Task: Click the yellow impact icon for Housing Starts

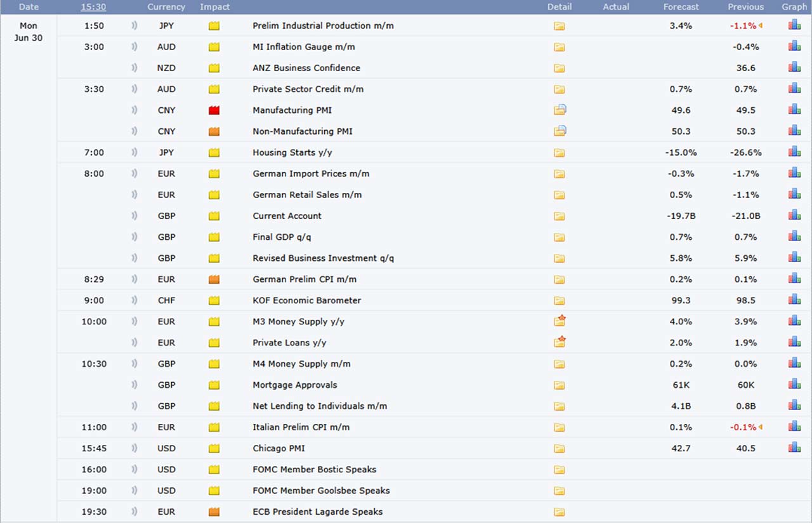Action: pos(214,152)
